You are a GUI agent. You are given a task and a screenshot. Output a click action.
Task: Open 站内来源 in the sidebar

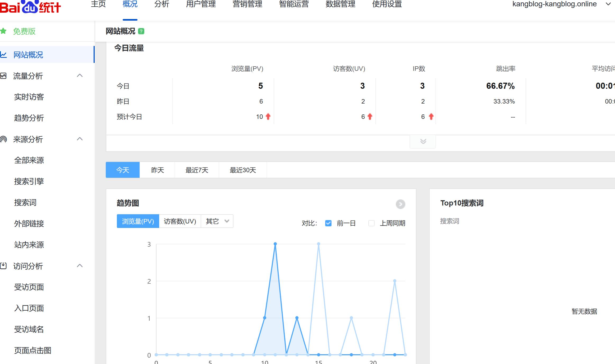[29, 245]
